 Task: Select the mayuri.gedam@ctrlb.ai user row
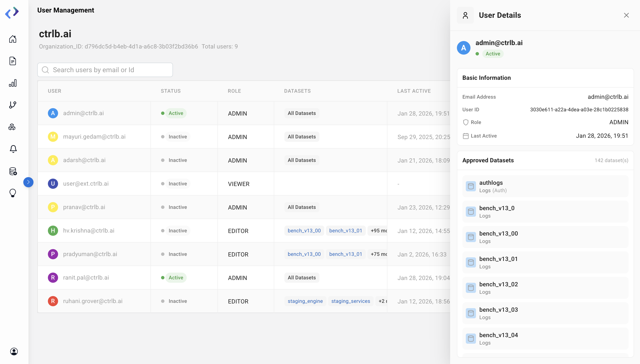click(x=94, y=136)
